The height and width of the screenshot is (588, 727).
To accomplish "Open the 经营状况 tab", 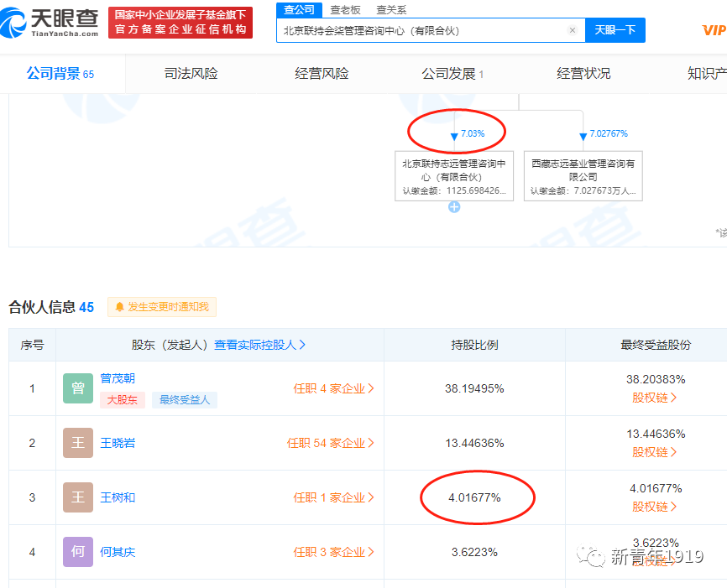I will tap(583, 74).
